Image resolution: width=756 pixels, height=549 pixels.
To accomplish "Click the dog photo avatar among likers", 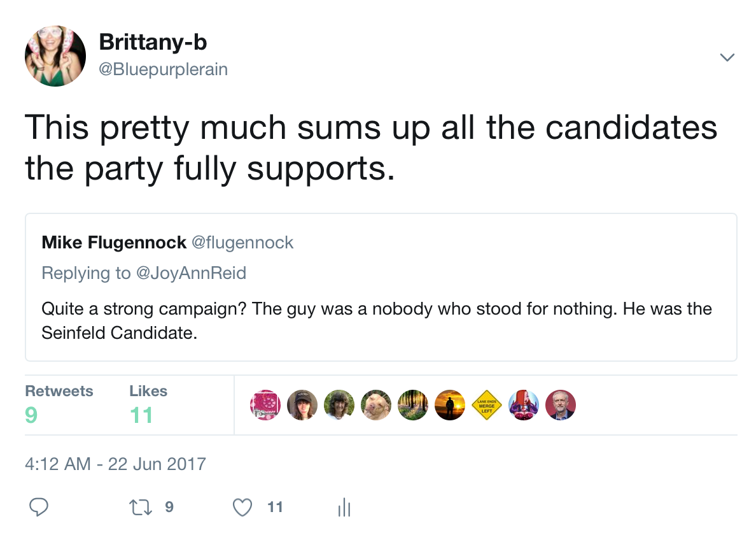I will pos(376,405).
